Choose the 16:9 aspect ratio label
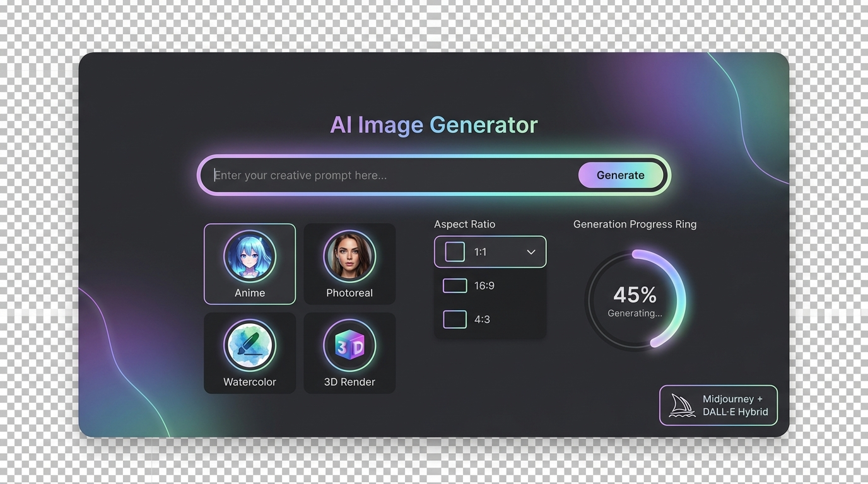Viewport: 868px width, 484px height. pos(484,285)
